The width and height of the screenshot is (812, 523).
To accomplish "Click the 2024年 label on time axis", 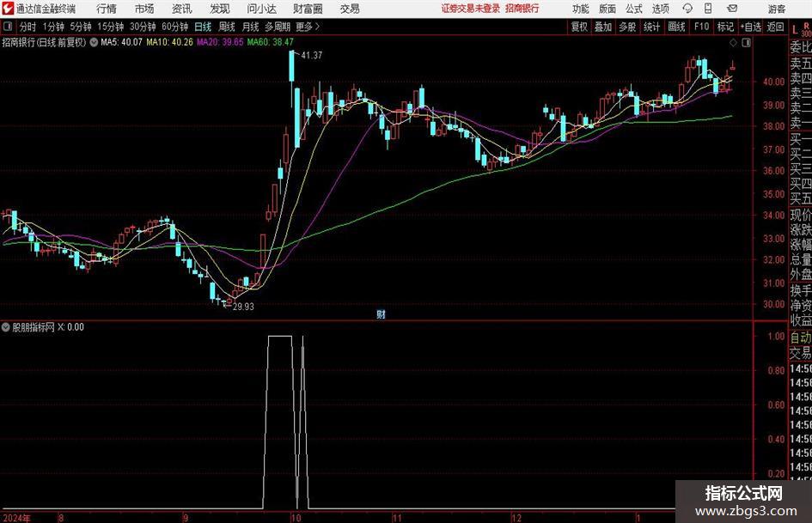I will click(16, 518).
